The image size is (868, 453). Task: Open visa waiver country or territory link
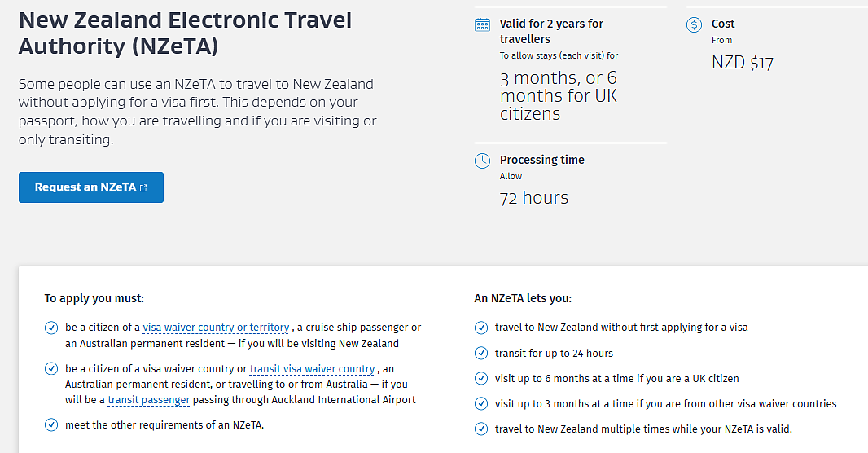216,328
